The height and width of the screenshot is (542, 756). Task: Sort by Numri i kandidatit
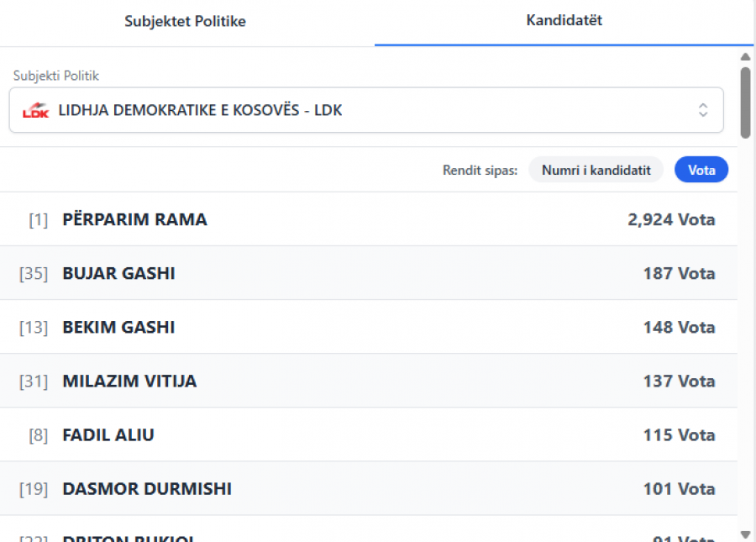596,170
